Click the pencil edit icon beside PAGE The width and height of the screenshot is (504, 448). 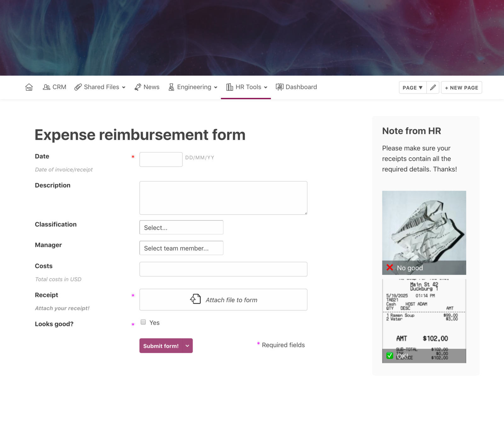click(433, 87)
